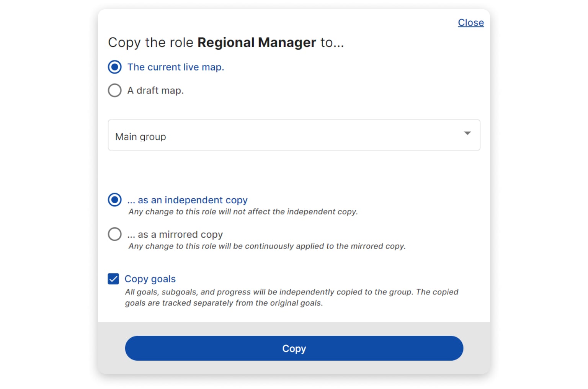Click the "... as an independent copy" label
This screenshot has height=389, width=588.
187,200
